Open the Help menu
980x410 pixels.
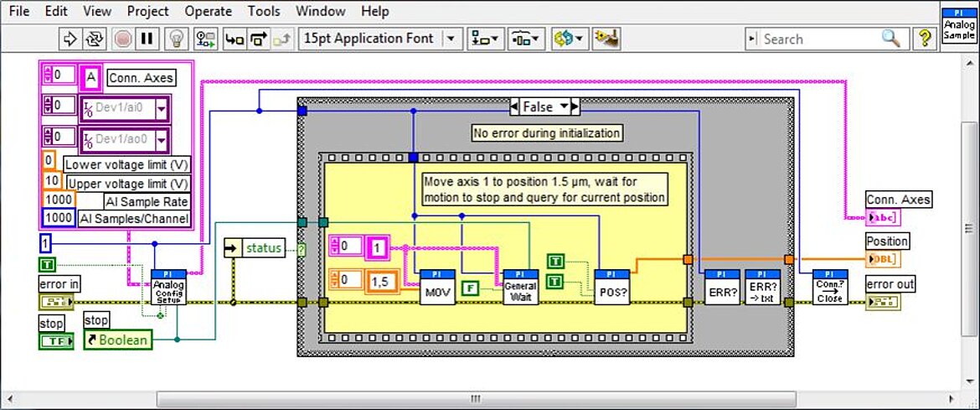click(375, 11)
